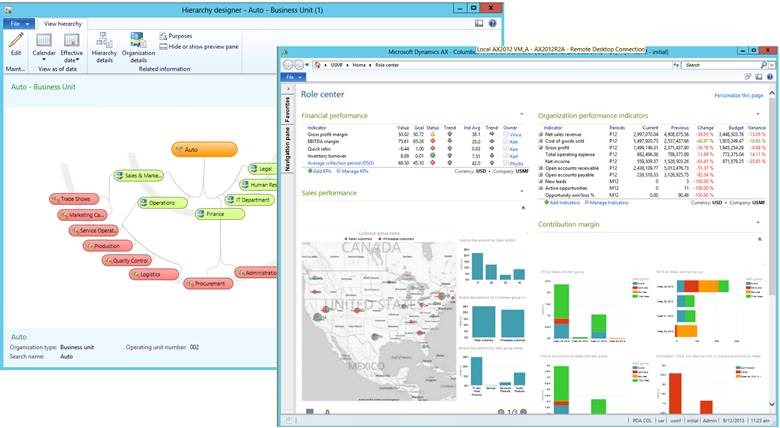Image resolution: width=780 pixels, height=428 pixels.
Task: Open the Financial performance web part menu
Action: 521,114
